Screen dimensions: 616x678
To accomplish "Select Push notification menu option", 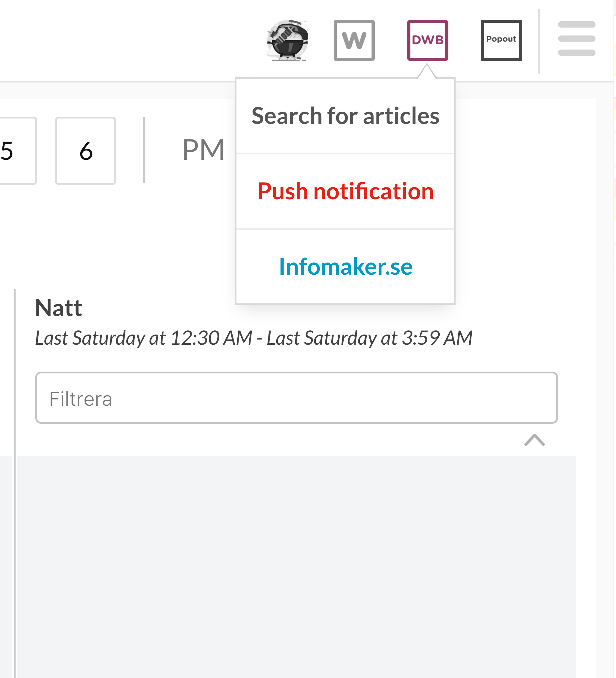I will tap(345, 190).
